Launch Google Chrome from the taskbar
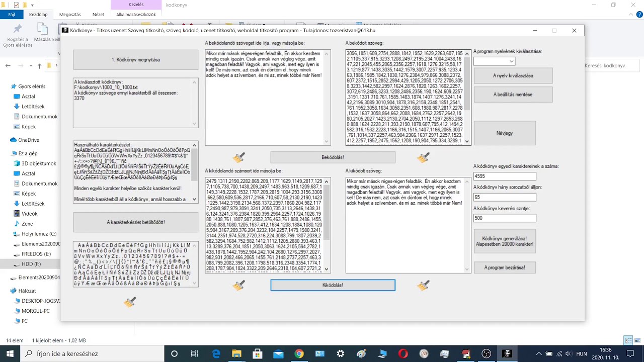The height and width of the screenshot is (362, 644). pyautogui.click(x=299, y=353)
